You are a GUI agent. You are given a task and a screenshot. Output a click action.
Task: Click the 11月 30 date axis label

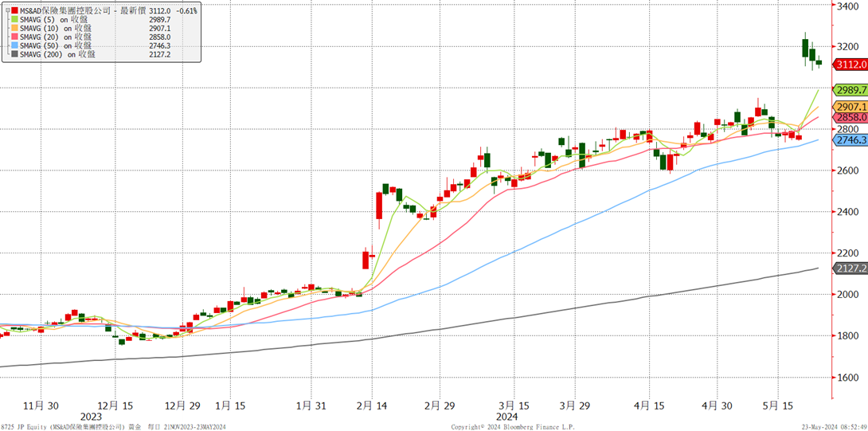42,406
